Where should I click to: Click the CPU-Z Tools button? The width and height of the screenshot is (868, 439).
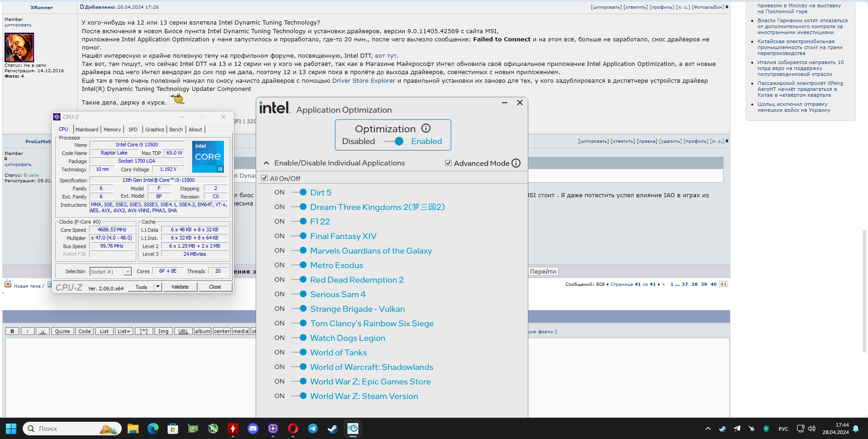141,287
